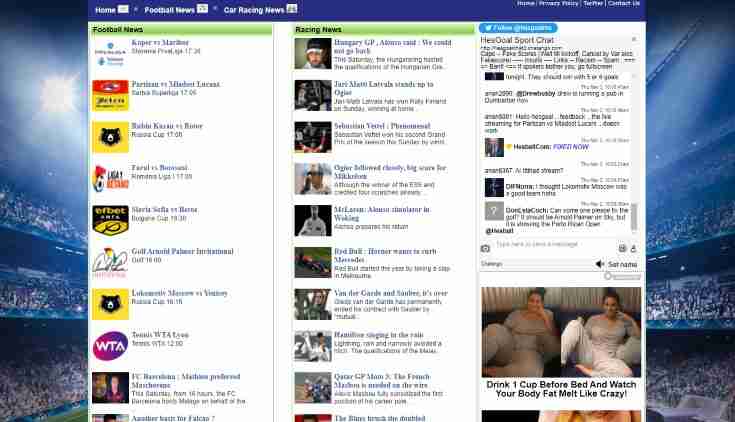
Task: Focus the chat message input field
Action: click(553, 244)
